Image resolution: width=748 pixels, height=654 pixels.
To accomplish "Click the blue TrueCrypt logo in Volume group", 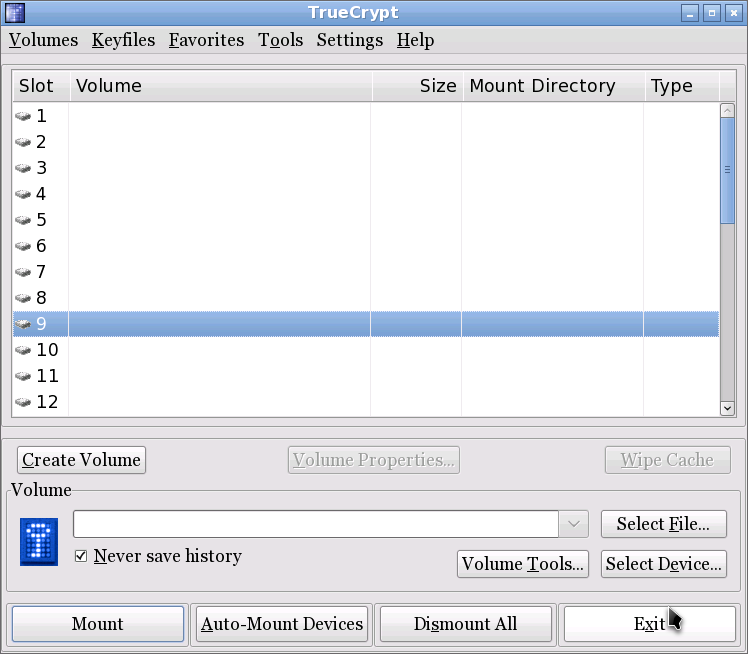I will click(39, 542).
